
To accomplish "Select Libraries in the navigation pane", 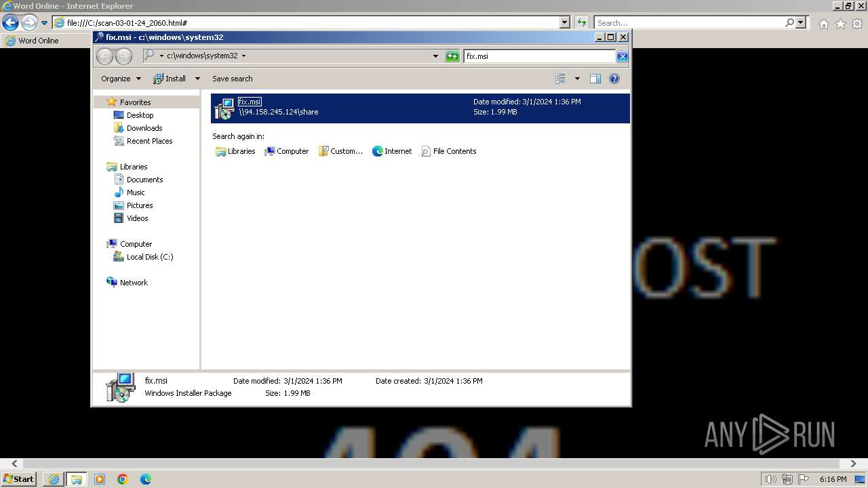I will [134, 167].
